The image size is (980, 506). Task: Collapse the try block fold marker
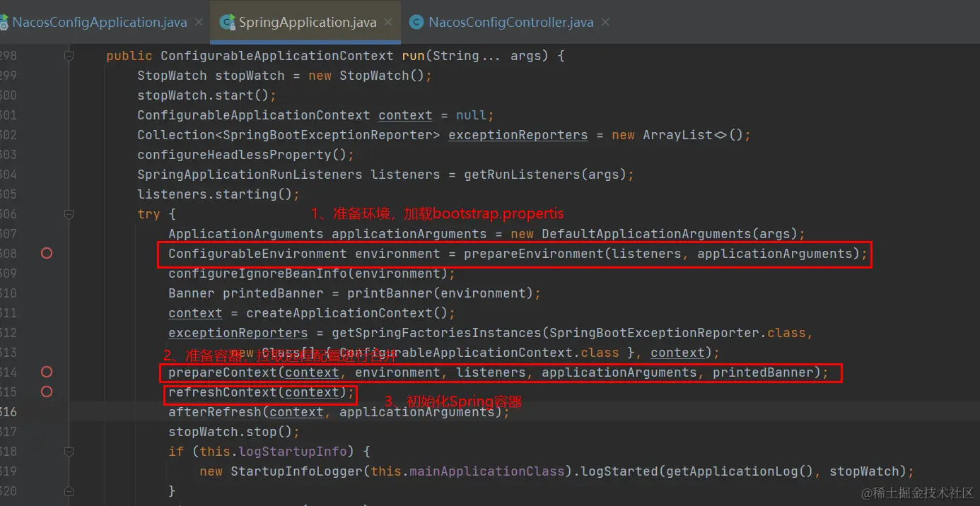click(x=69, y=213)
